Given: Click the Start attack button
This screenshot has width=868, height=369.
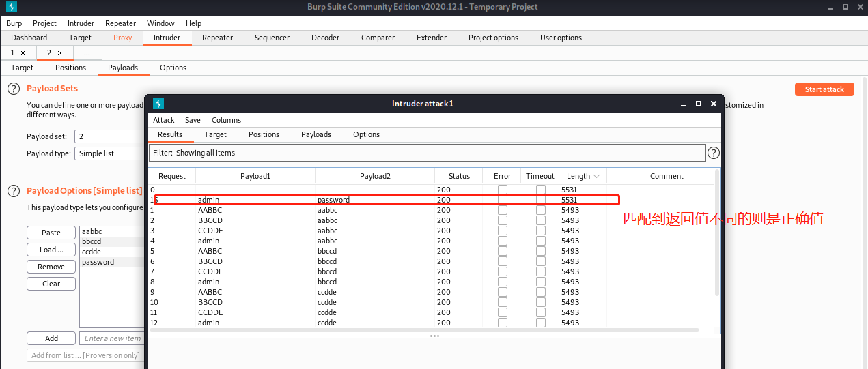Looking at the screenshot, I should [x=824, y=89].
